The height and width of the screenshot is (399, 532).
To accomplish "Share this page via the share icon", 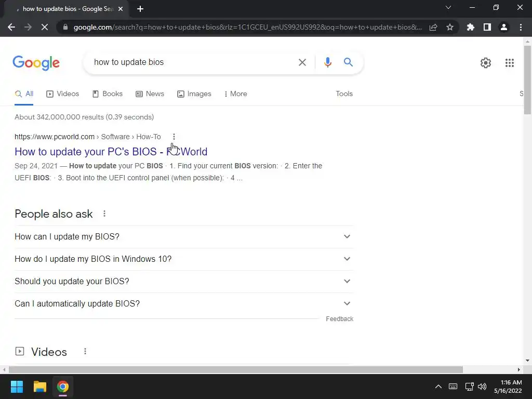I will click(x=433, y=27).
